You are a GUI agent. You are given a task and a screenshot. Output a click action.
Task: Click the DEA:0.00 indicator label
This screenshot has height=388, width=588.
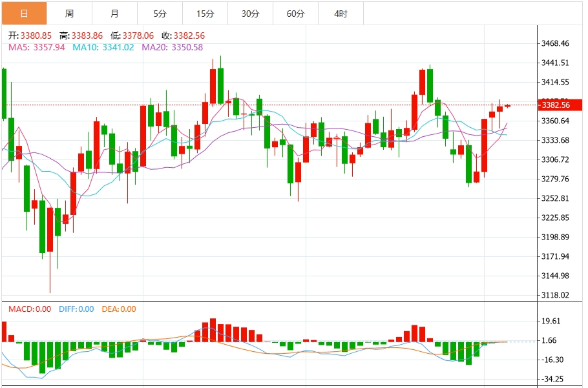point(119,309)
